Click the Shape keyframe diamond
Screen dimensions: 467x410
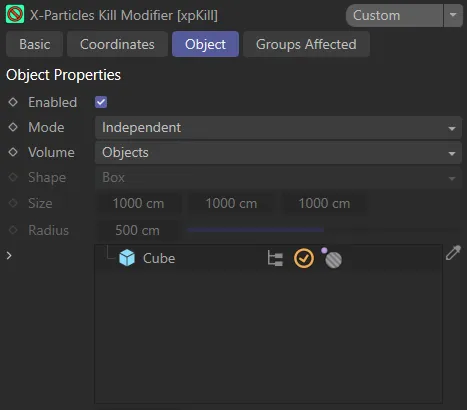(13, 177)
